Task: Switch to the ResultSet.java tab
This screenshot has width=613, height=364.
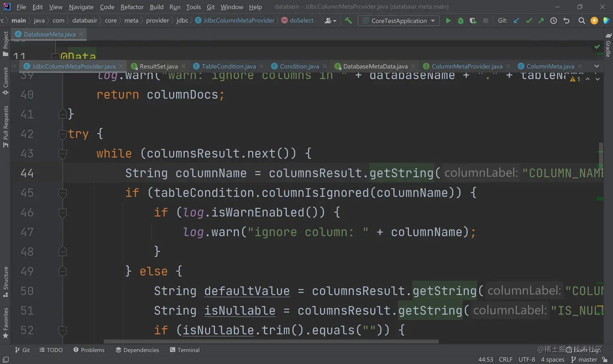Action: 159,66
